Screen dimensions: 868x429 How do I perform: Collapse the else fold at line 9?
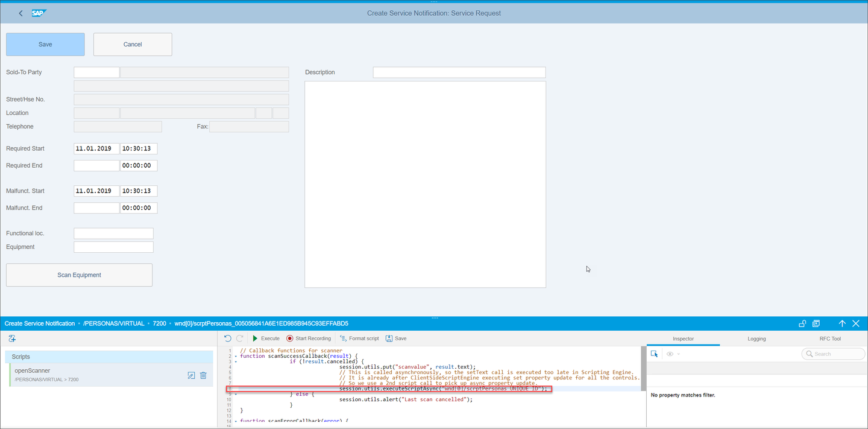(x=236, y=394)
